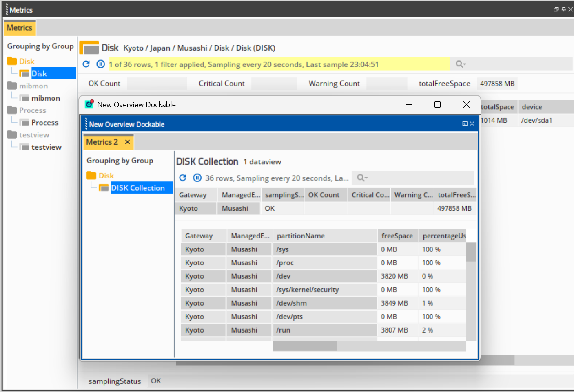Click the refresh icon in the Disk dataview toolbar
Viewport: 574px width, 392px height.
pos(86,64)
